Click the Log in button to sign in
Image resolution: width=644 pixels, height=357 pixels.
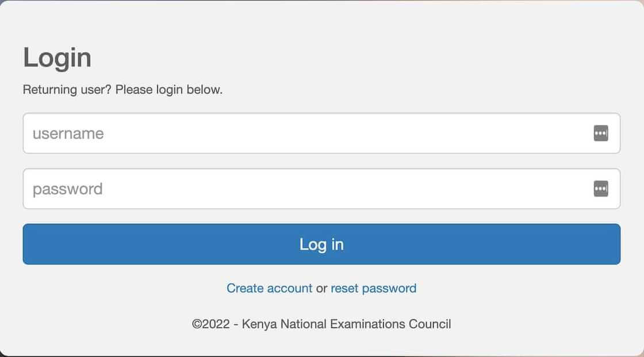(321, 244)
